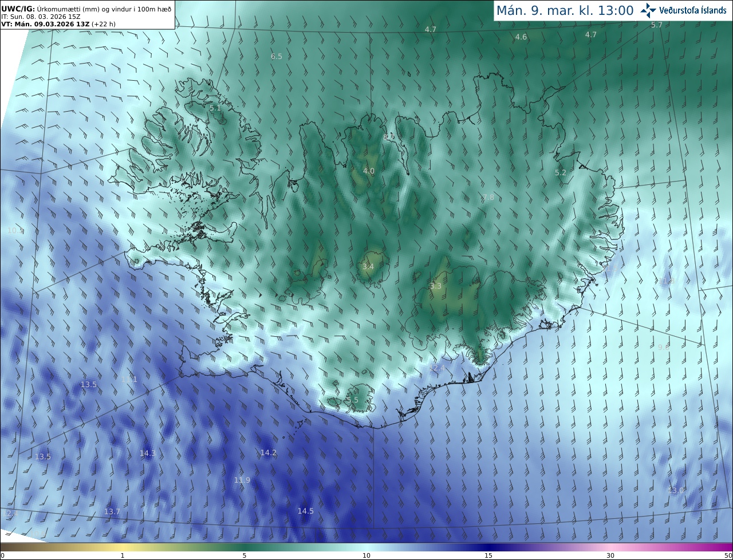Click the 11.9 value on the map
733x560 pixels.
point(242,480)
